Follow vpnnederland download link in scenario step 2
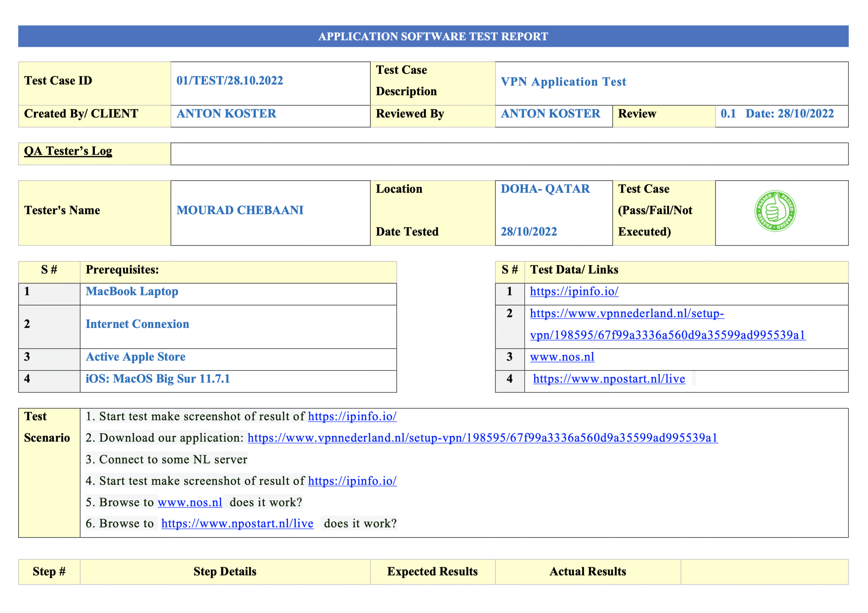Screen dimensions: 868x613 click(x=482, y=438)
